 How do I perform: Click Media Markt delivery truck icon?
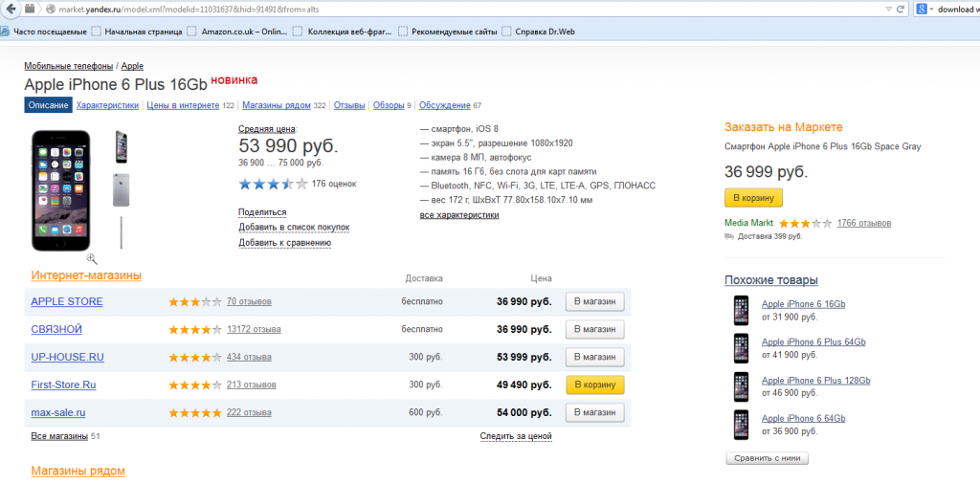(x=729, y=237)
